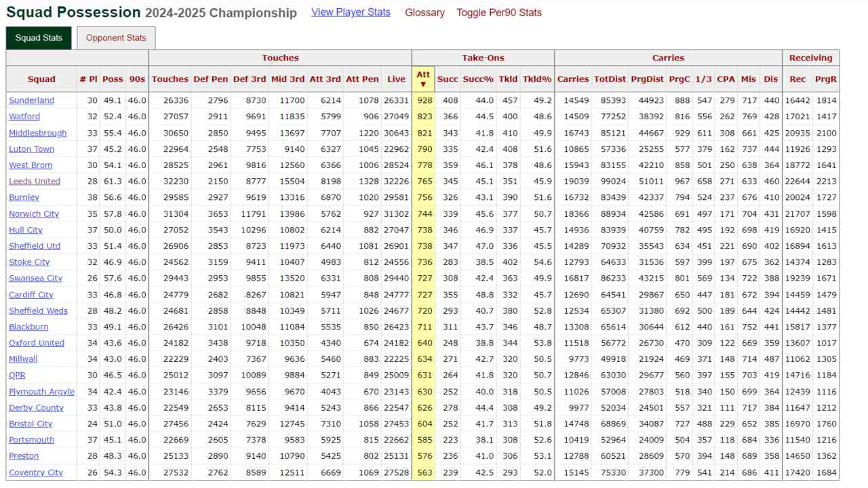This screenshot has height=488, width=868.
Task: Sort by the Att take-ons column
Action: pyautogui.click(x=423, y=79)
